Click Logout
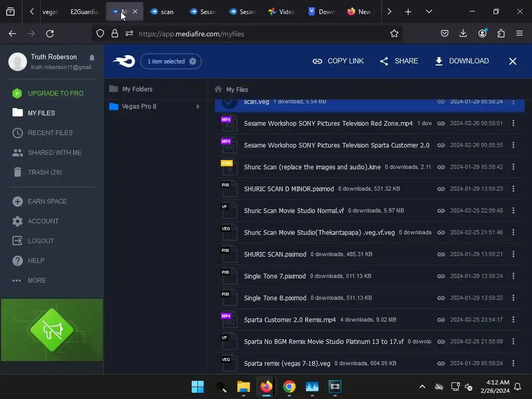Image resolution: width=532 pixels, height=399 pixels. [33, 241]
